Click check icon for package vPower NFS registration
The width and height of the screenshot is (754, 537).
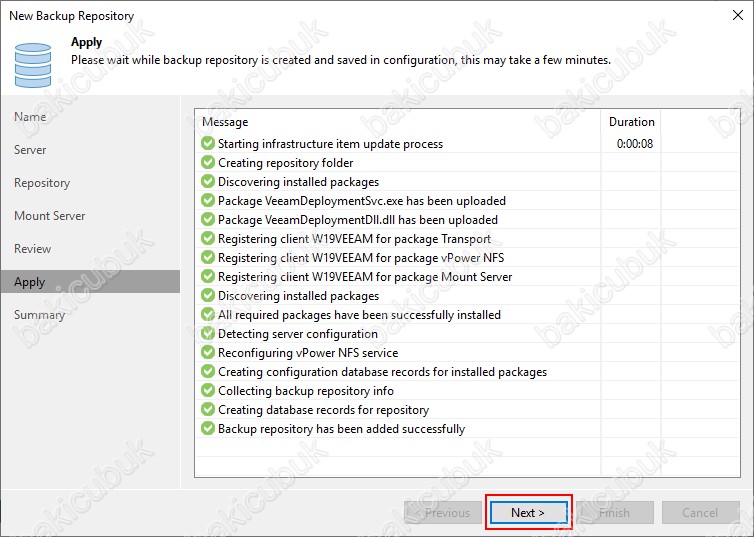pos(208,258)
